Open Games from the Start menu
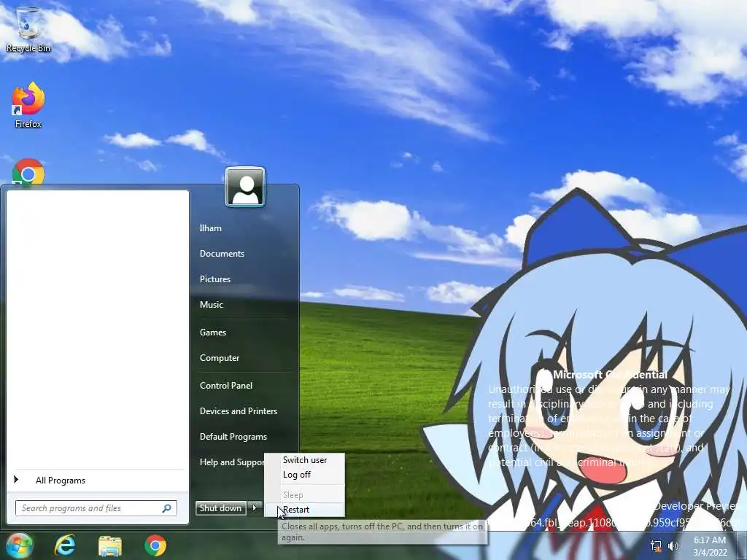This screenshot has height=560, width=747. point(213,332)
